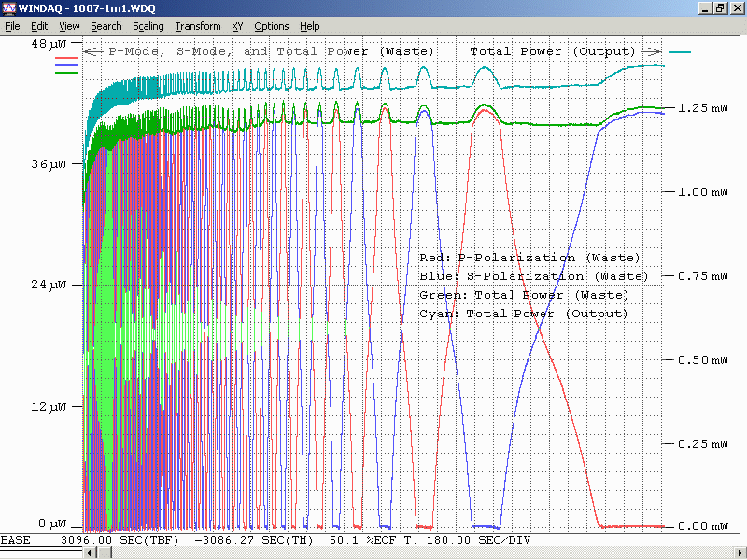The width and height of the screenshot is (747, 560).
Task: Click the red legend line at top left
Action: (x=66, y=58)
